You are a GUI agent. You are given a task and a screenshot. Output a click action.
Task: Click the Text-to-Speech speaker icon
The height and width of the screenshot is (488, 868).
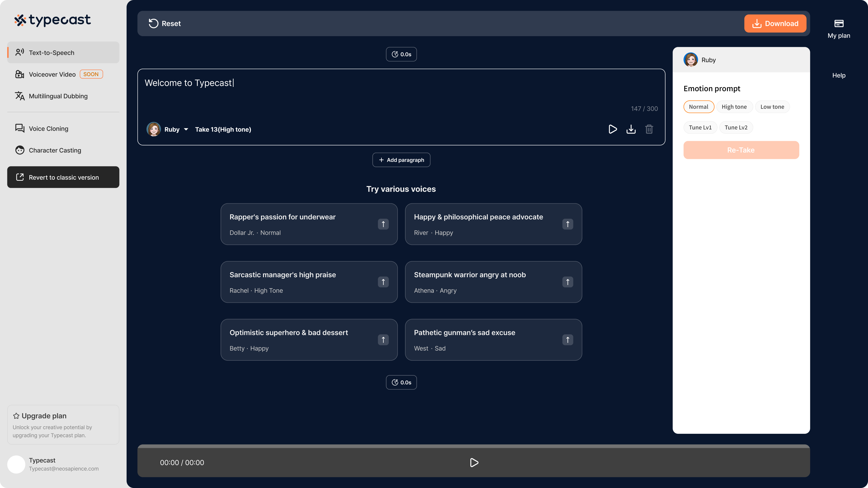pyautogui.click(x=20, y=52)
